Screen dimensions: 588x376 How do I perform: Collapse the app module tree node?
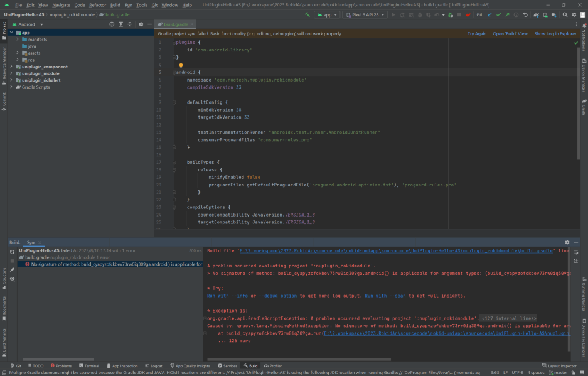11,33
